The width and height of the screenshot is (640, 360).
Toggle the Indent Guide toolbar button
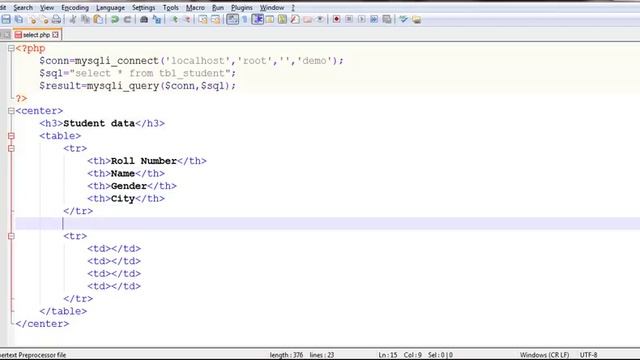point(258,19)
